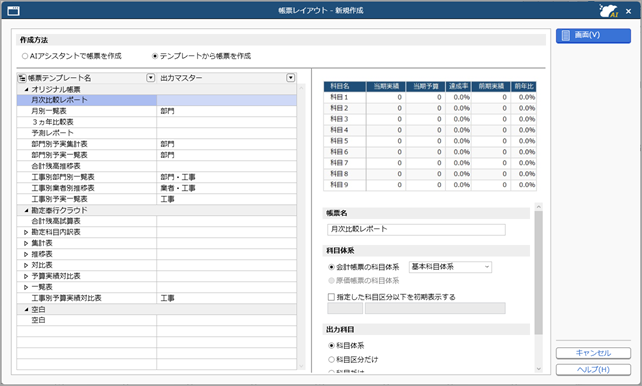Click the 当期予算 preview column header

(x=426, y=86)
